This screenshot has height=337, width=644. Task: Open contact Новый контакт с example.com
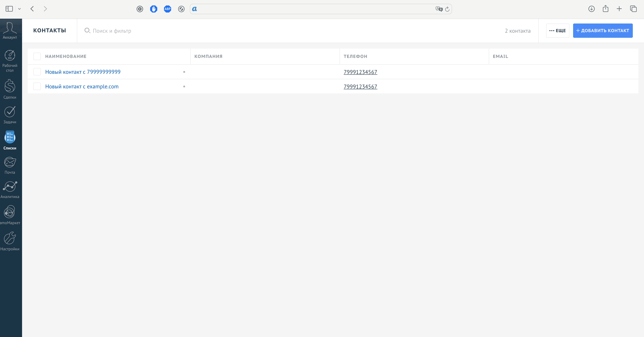(x=82, y=86)
